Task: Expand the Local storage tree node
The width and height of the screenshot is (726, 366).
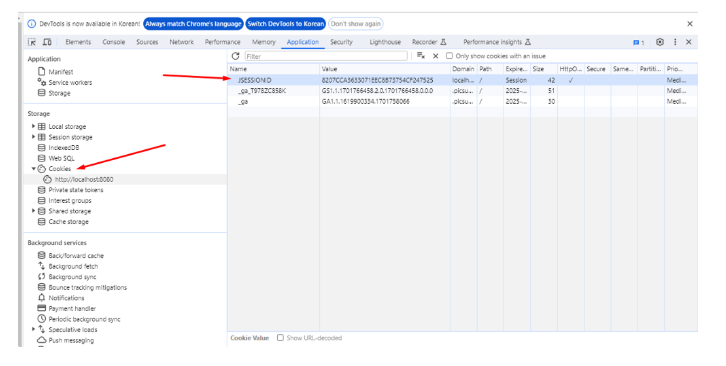Action: [x=33, y=126]
